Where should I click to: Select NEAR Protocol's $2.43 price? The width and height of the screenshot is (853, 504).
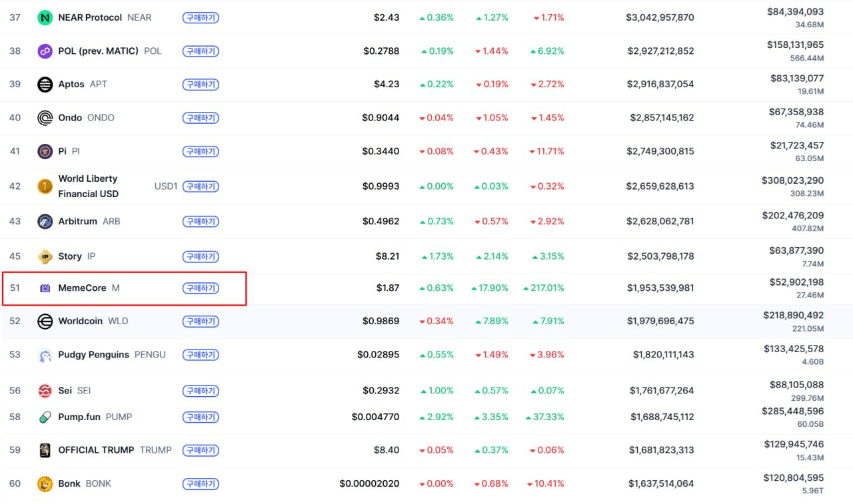387,17
